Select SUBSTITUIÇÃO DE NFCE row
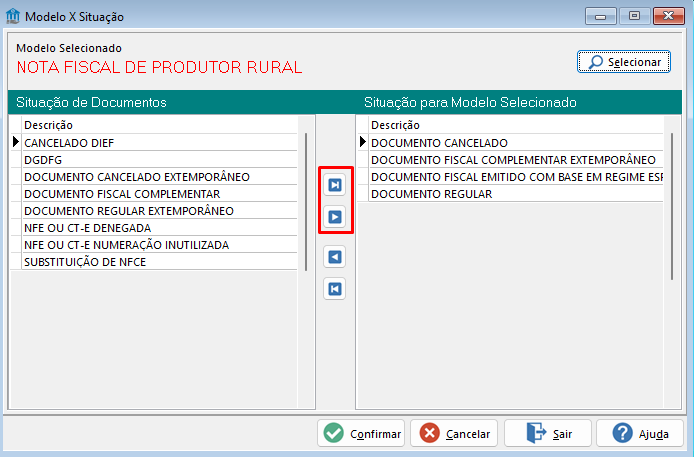 [x=160, y=262]
